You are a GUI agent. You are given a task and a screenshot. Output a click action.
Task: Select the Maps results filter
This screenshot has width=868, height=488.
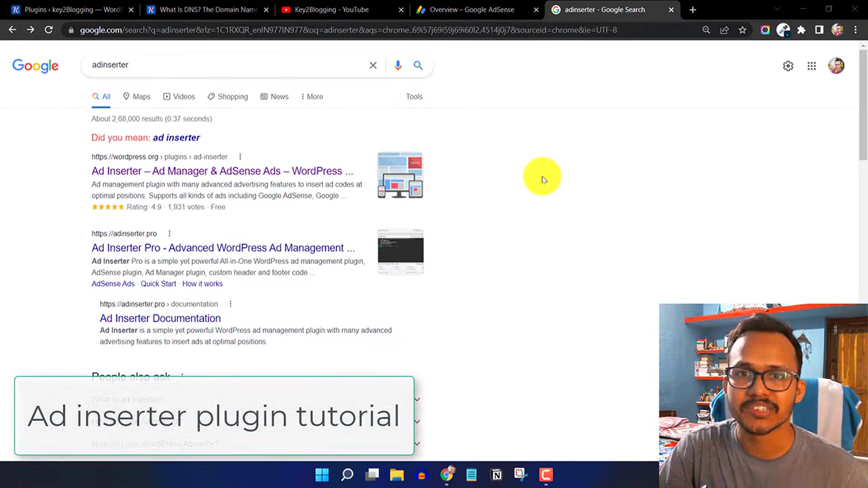(137, 97)
